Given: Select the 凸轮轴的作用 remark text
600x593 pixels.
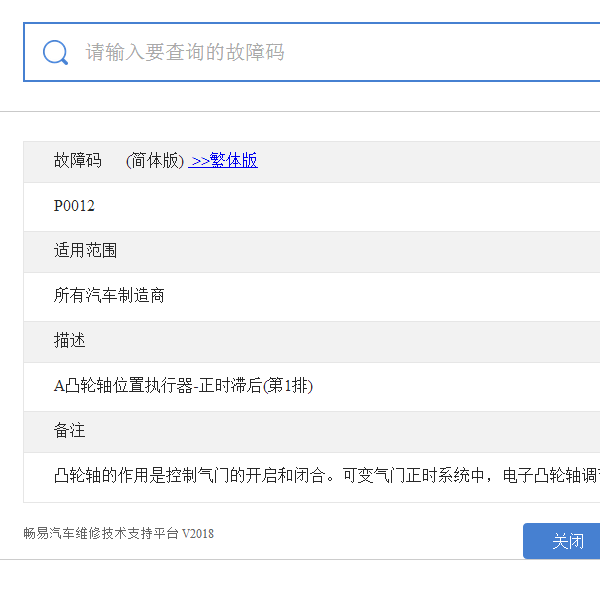Looking at the screenshot, I should (x=327, y=476).
